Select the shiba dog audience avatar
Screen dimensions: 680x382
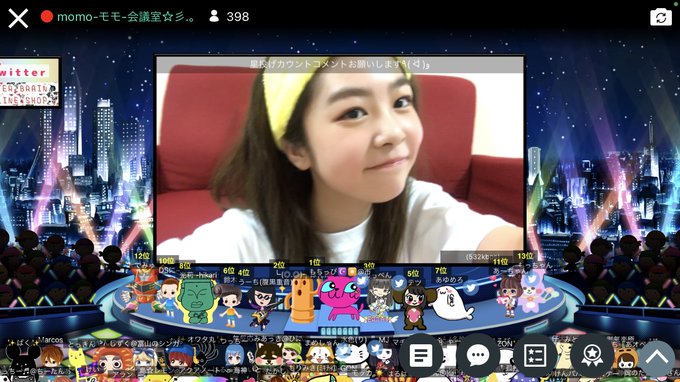tap(268, 354)
